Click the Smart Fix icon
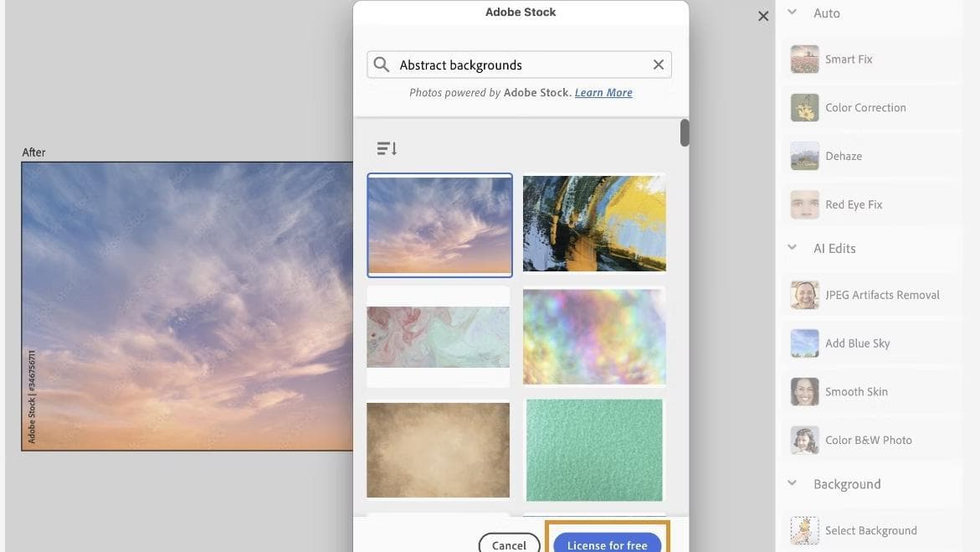Viewport: 980px width, 552px height. click(804, 59)
